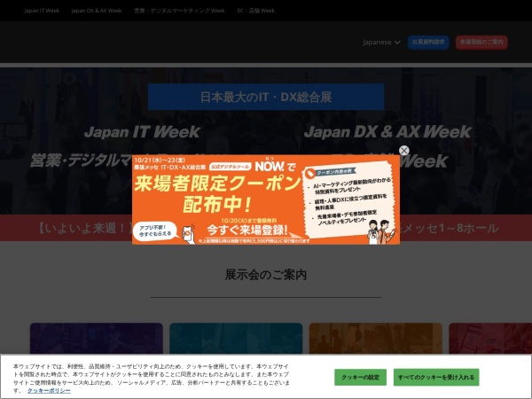The height and width of the screenshot is (399, 532).
Task: Open the Japan DX & AX Week top link
Action: [x=97, y=11]
